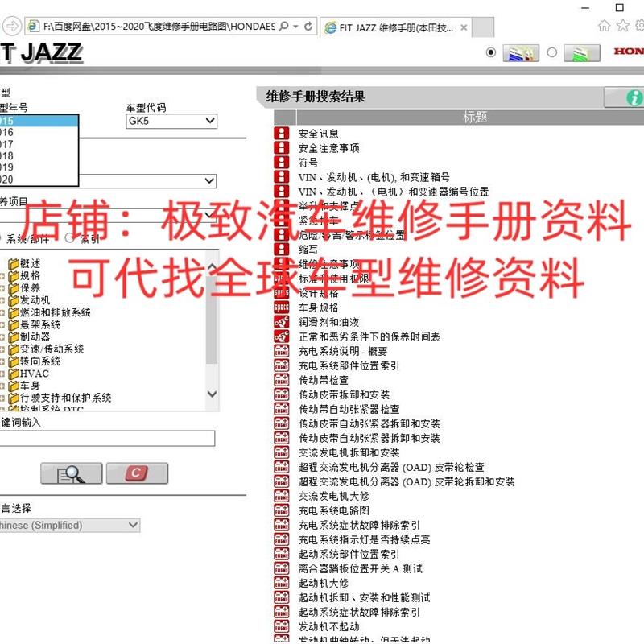Viewport: 644px width, 644px height.
Task: Close the FIT JAZZ 维修手册 tab
Action: point(464,27)
